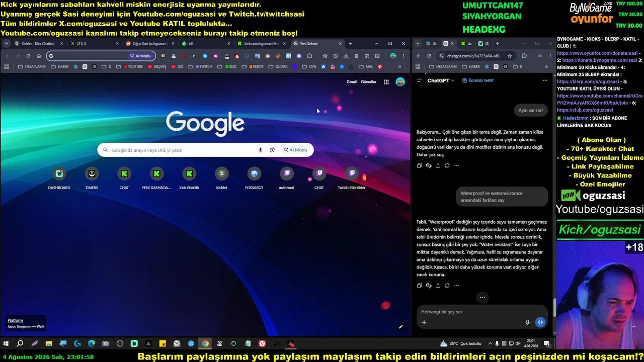Click the Görseller link

click(x=369, y=82)
